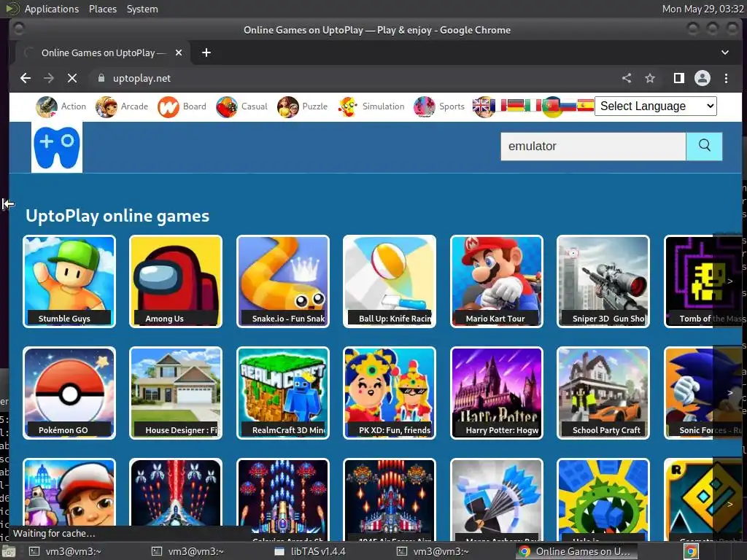View site info via the padlock icon
The height and width of the screenshot is (560, 747).
[x=101, y=78]
